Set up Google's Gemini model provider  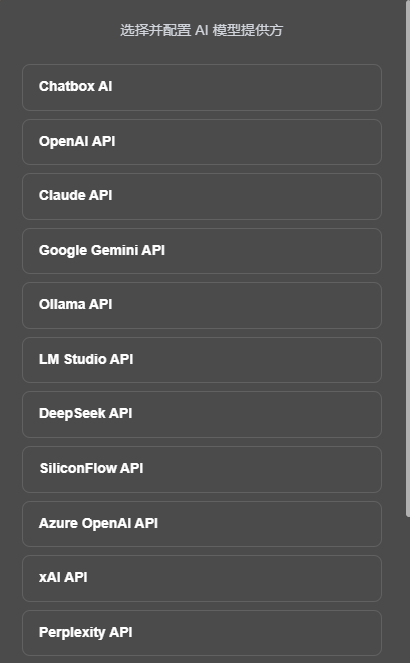pos(202,251)
